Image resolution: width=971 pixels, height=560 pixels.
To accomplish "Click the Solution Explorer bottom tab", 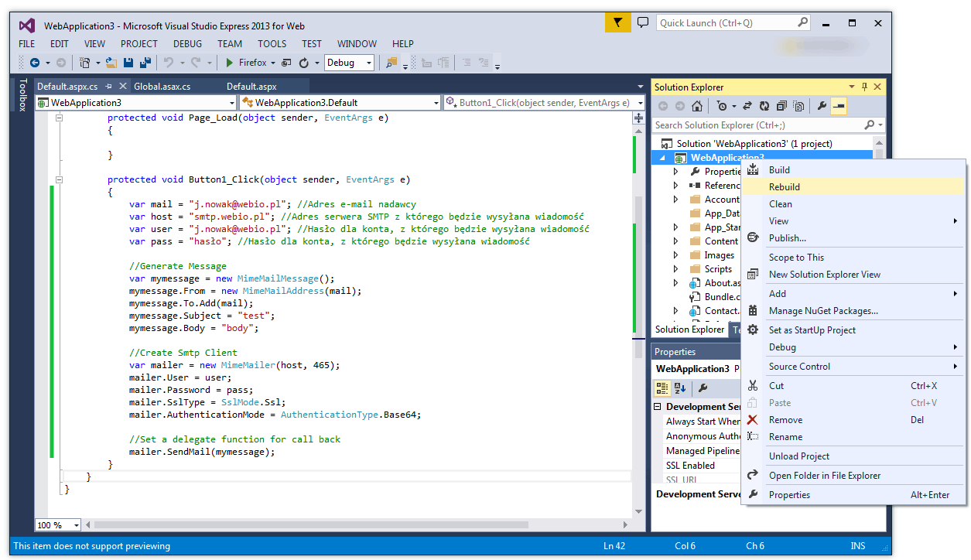I will click(x=689, y=330).
